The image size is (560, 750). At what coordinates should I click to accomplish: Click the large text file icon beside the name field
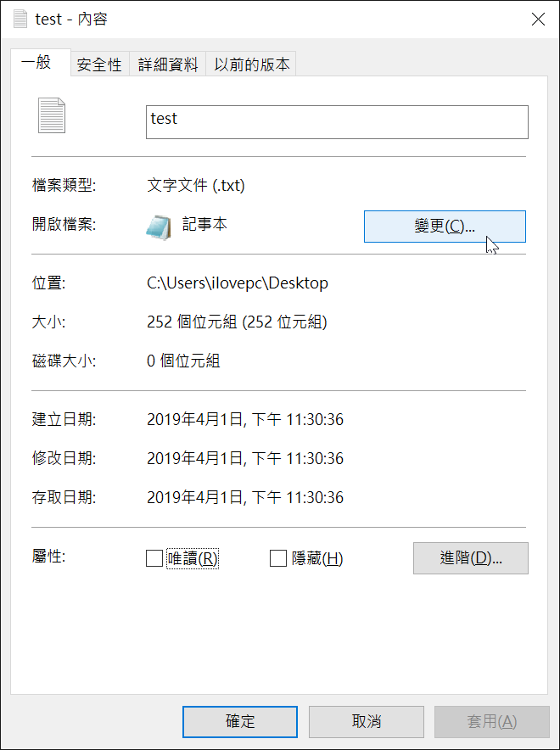[52, 115]
